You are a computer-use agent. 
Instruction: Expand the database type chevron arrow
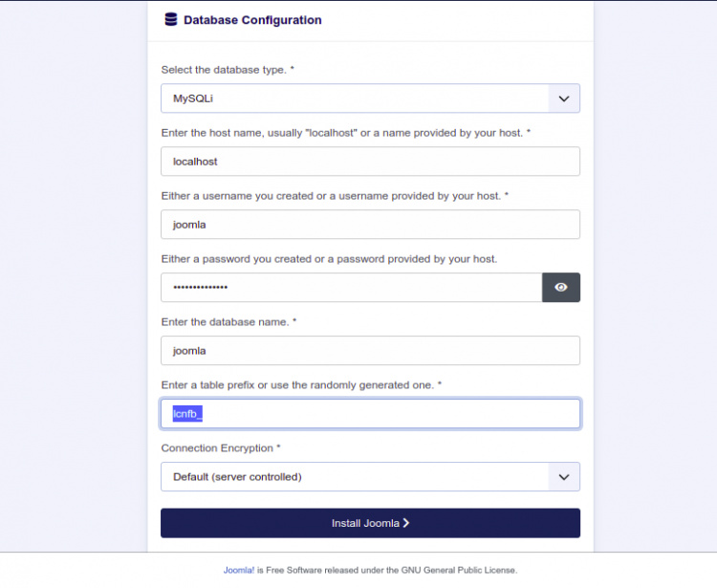(564, 98)
